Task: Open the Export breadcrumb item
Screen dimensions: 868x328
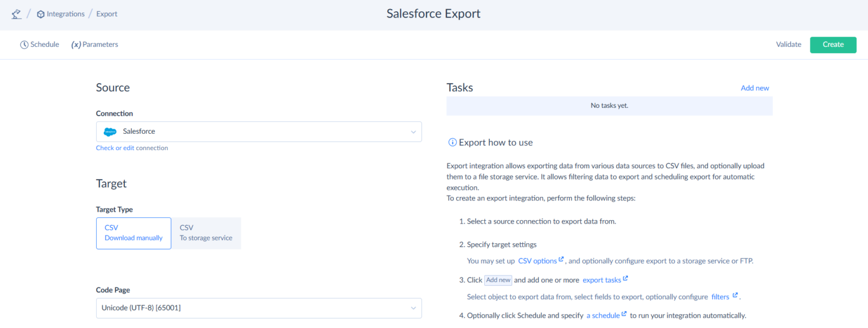Action: [x=107, y=14]
